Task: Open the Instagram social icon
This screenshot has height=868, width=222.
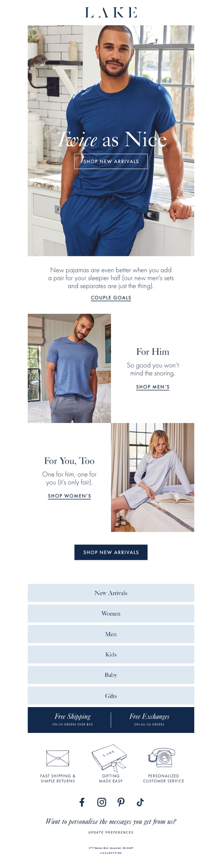Action: click(102, 802)
